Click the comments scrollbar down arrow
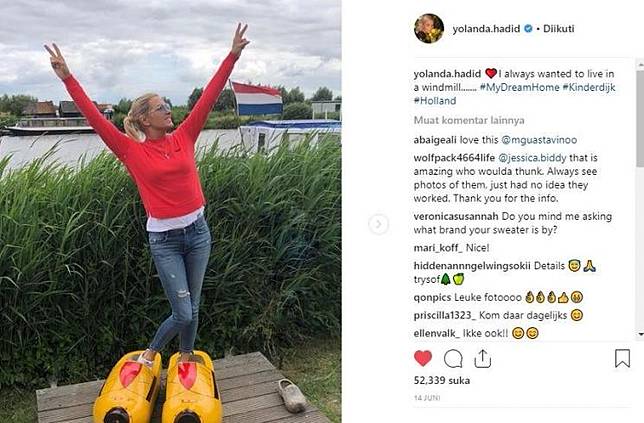 coord(640,335)
